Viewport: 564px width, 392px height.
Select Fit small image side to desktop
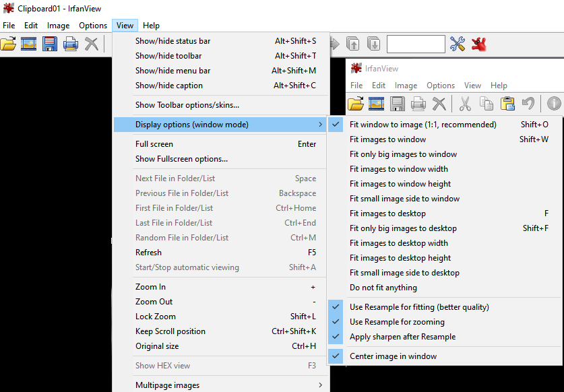tap(445, 273)
